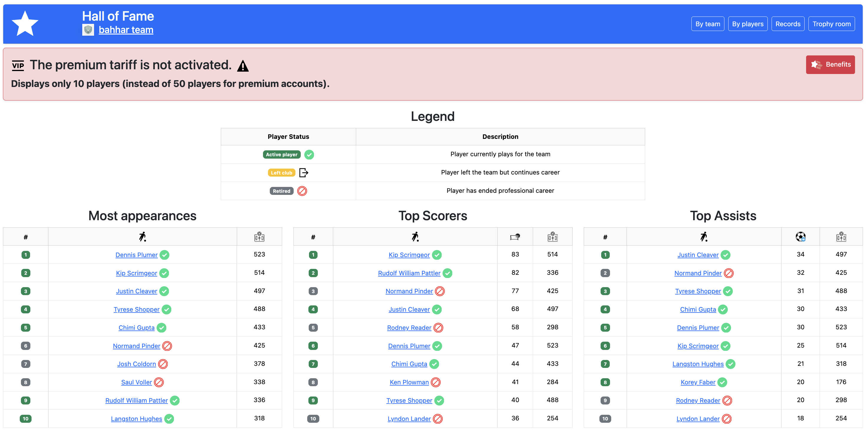Click the 176 matches value for Korey Faber
Screen dimensions: 868x431
point(841,382)
